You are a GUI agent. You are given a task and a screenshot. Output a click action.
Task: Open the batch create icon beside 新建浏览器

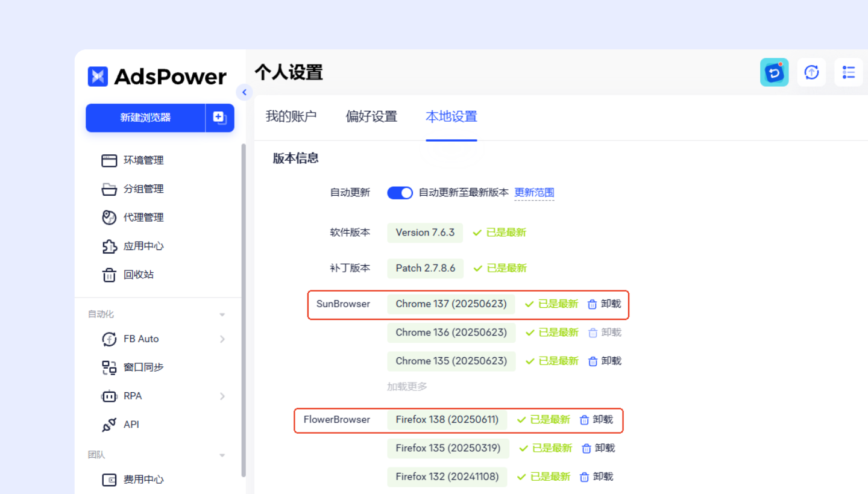[x=220, y=117]
